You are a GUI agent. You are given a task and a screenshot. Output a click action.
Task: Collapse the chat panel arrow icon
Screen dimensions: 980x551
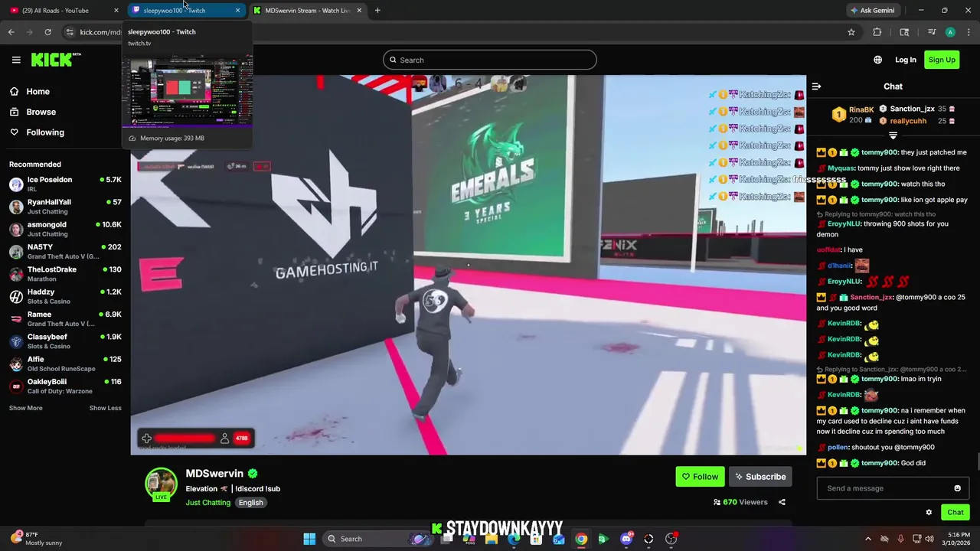point(816,86)
